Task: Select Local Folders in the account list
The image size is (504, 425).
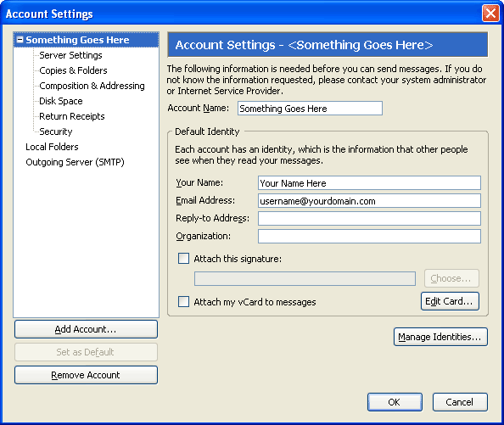Action: pyautogui.click(x=52, y=147)
